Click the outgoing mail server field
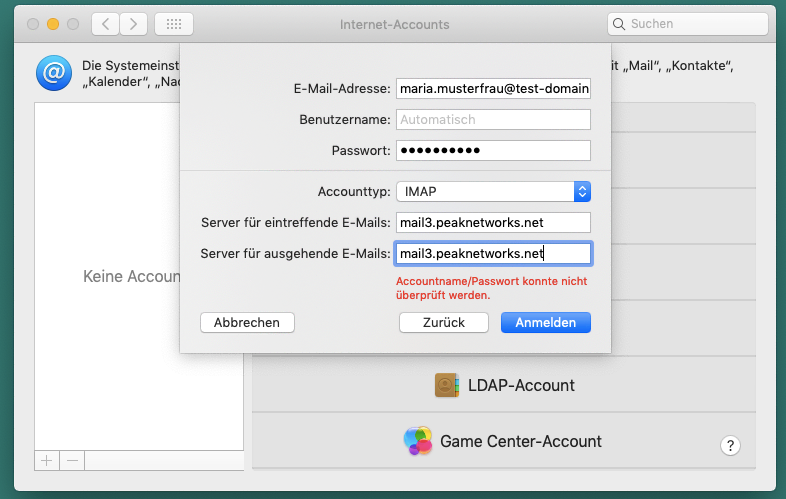The width and height of the screenshot is (786, 499). click(x=493, y=254)
